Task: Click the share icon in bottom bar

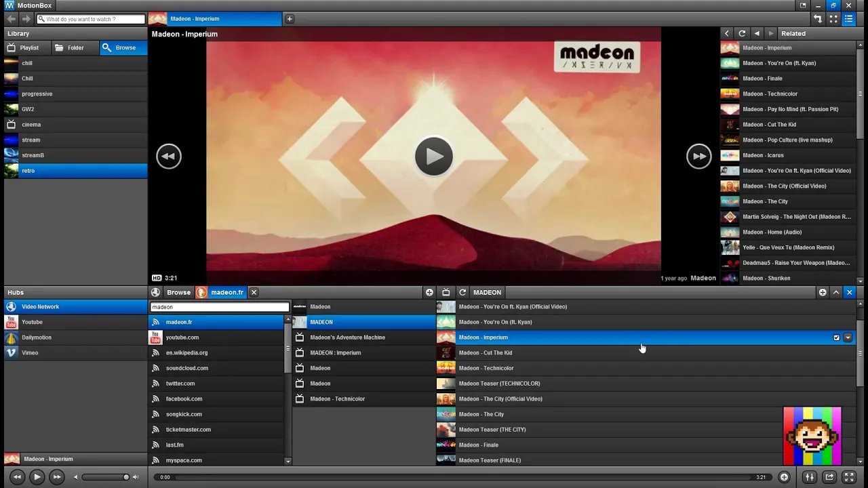Action: [829, 477]
